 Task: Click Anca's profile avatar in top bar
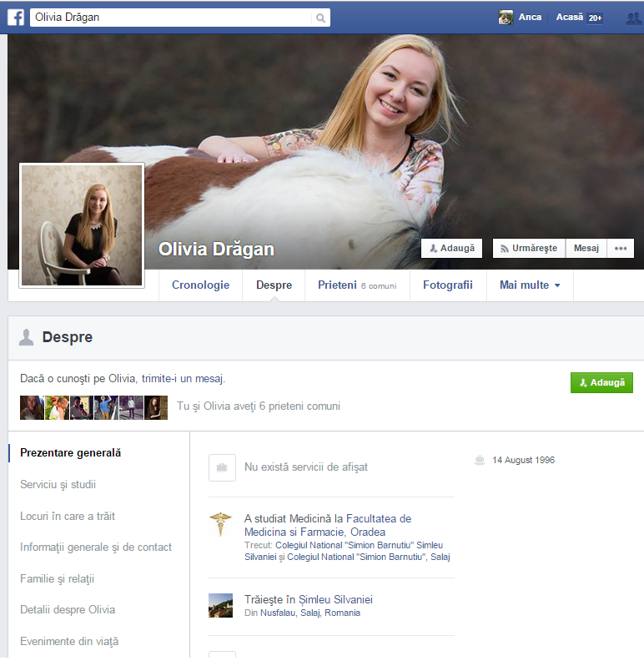point(506,18)
